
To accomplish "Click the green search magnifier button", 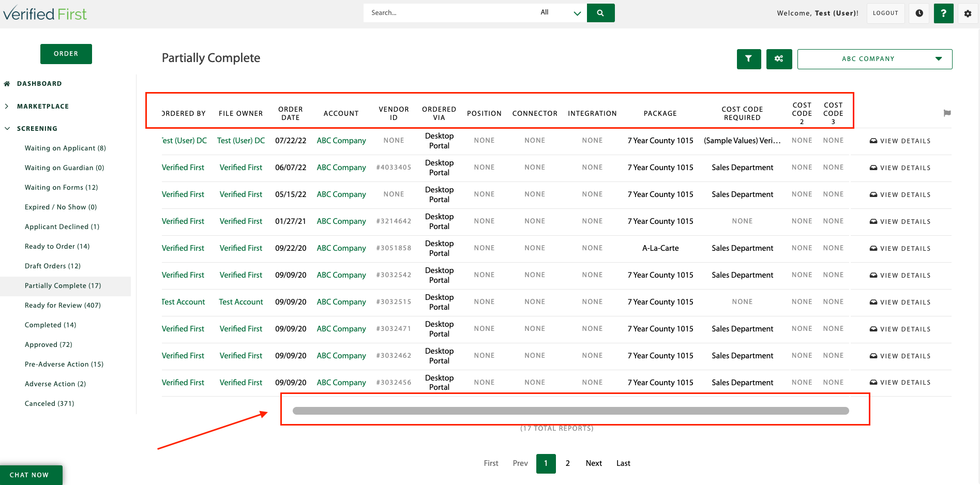I will (x=600, y=13).
